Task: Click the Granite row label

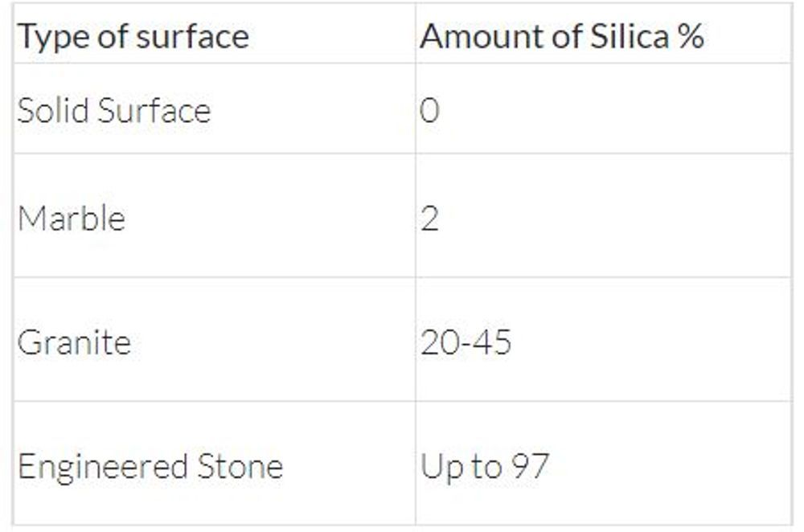Action: (x=74, y=343)
